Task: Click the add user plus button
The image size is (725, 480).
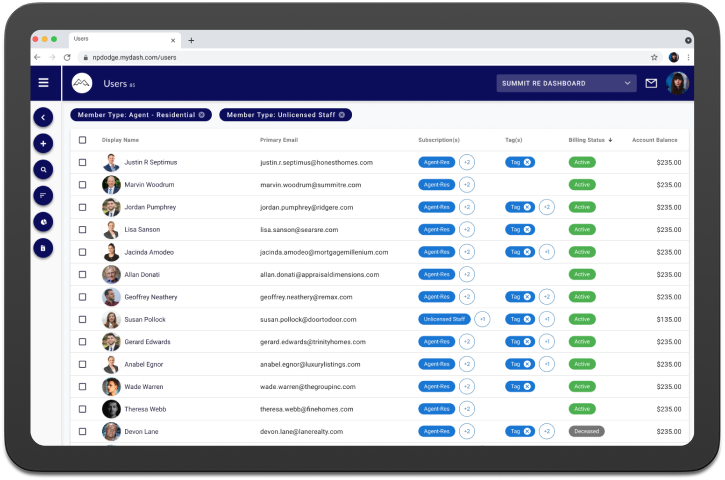Action: [43, 144]
